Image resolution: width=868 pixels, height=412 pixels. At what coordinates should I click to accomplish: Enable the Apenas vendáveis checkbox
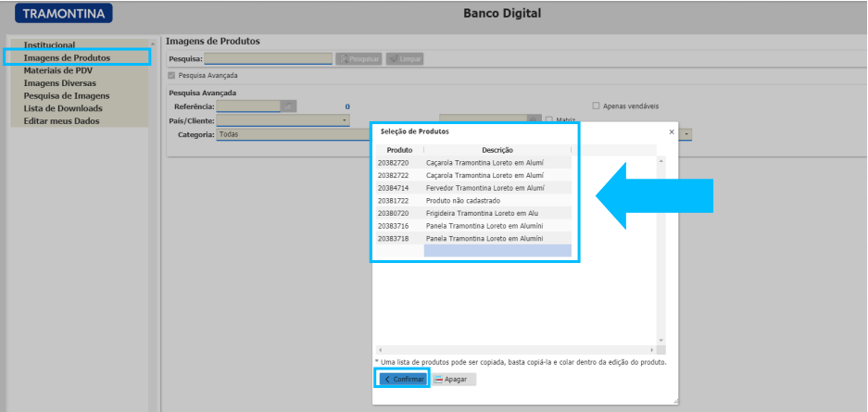[x=597, y=106]
